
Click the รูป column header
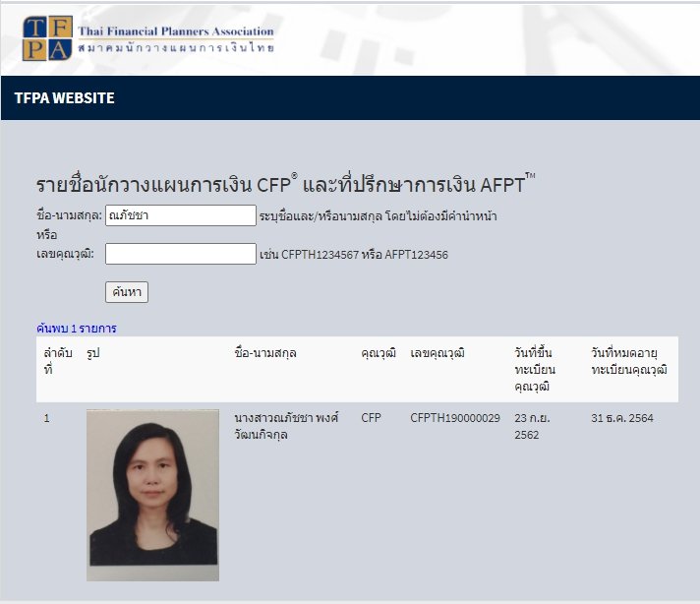93,352
